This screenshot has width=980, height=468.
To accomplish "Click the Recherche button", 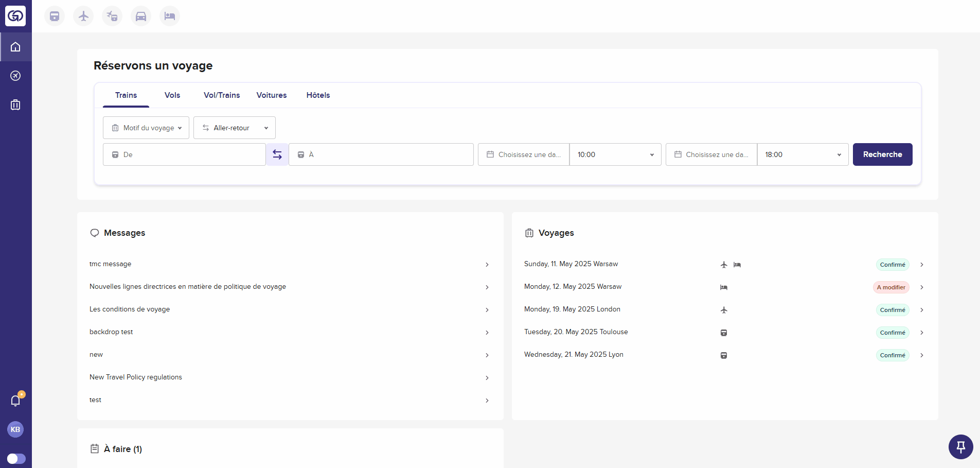I will [x=882, y=154].
